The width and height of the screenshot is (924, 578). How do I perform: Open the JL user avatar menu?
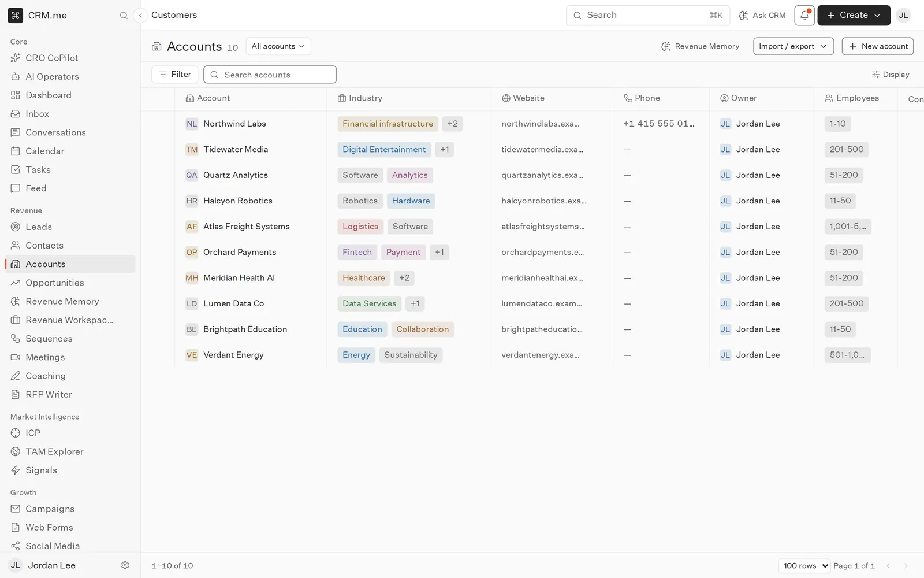click(903, 16)
